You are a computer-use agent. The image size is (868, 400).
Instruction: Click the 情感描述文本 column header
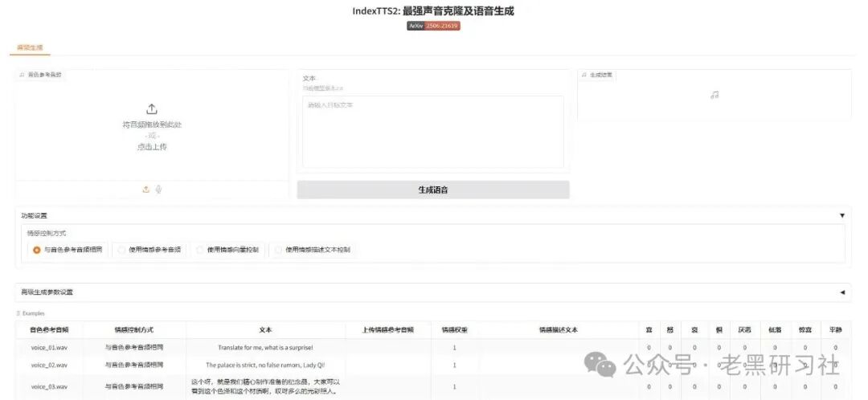click(559, 330)
